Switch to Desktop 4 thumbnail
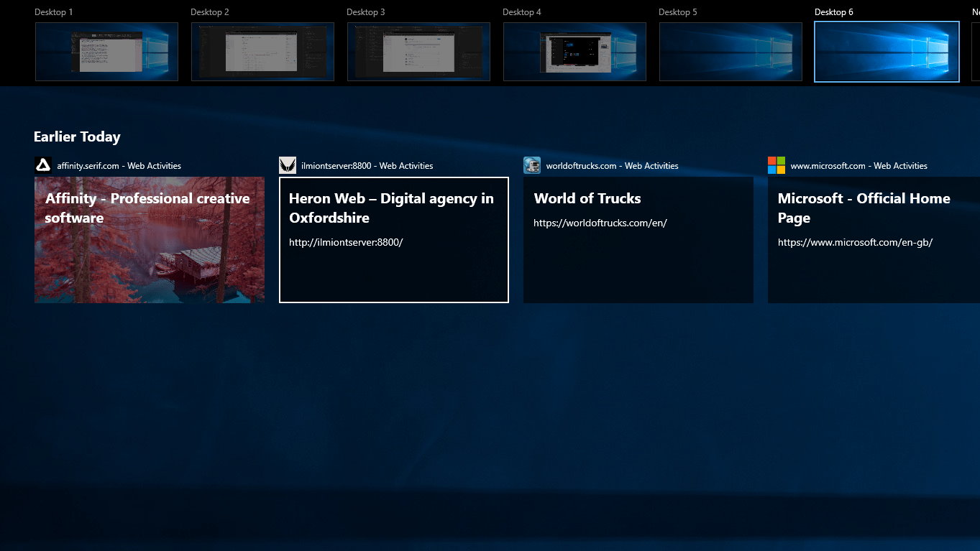The width and height of the screenshot is (980, 551). pyautogui.click(x=574, y=52)
